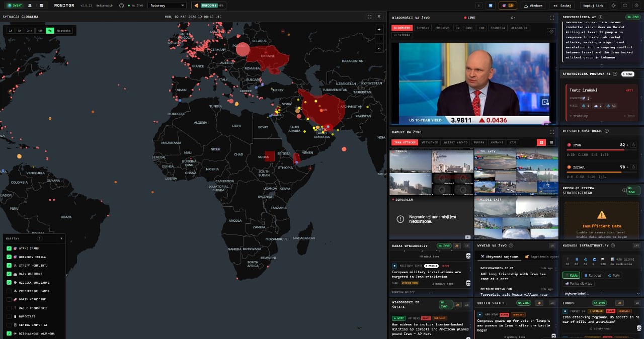The height and width of the screenshot is (339, 644).
Task: Switch news channel to SkyNews
Action: (423, 28)
